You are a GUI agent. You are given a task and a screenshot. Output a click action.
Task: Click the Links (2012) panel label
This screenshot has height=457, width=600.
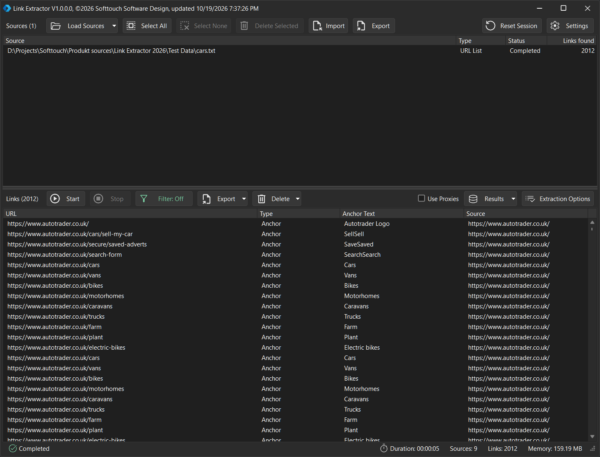point(22,199)
